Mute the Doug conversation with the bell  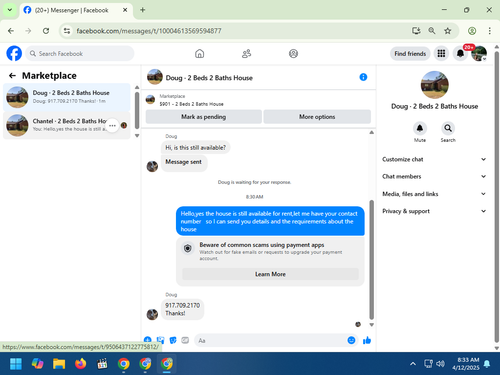[x=420, y=128]
